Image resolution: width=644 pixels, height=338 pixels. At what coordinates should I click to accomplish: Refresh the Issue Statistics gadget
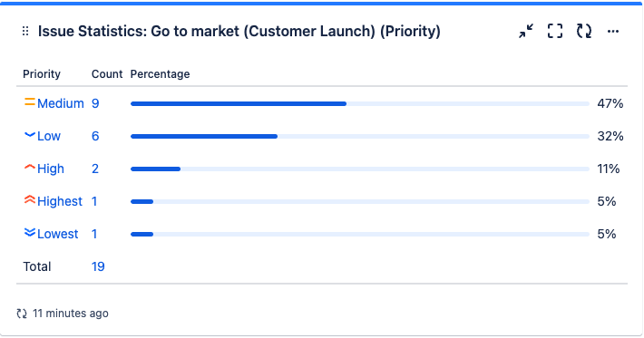(x=584, y=31)
